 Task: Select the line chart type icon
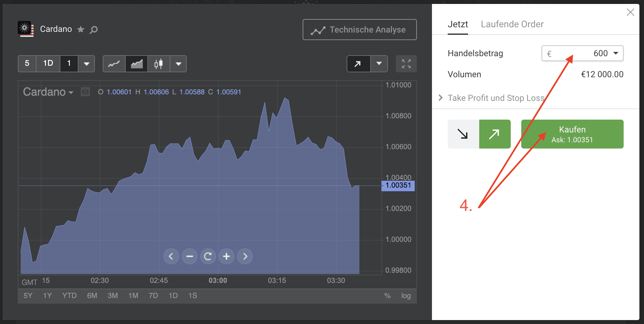pos(114,64)
